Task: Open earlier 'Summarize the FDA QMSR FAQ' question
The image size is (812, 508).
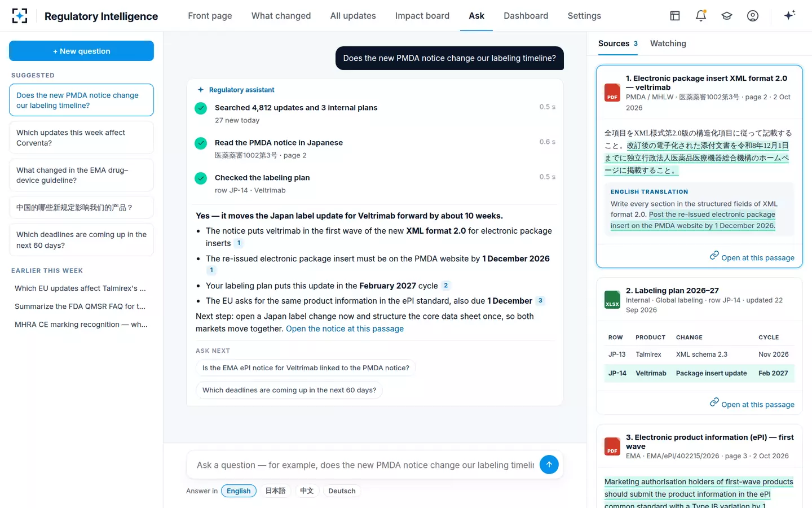Action: 80,306
